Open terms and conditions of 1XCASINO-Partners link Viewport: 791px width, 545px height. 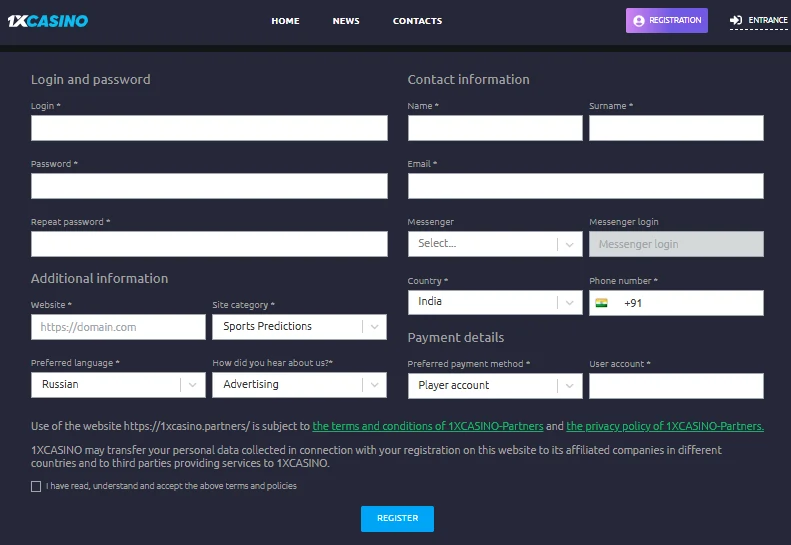[x=428, y=426]
